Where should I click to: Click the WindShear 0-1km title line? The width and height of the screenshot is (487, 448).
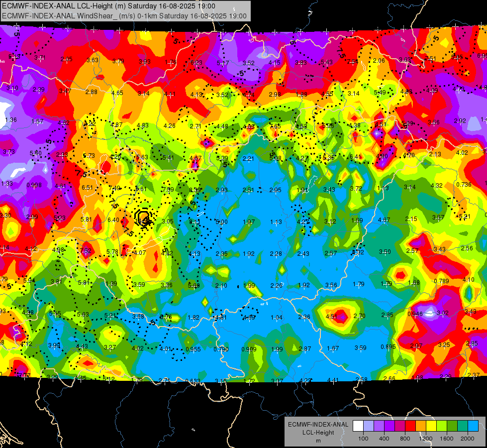[x=124, y=16]
